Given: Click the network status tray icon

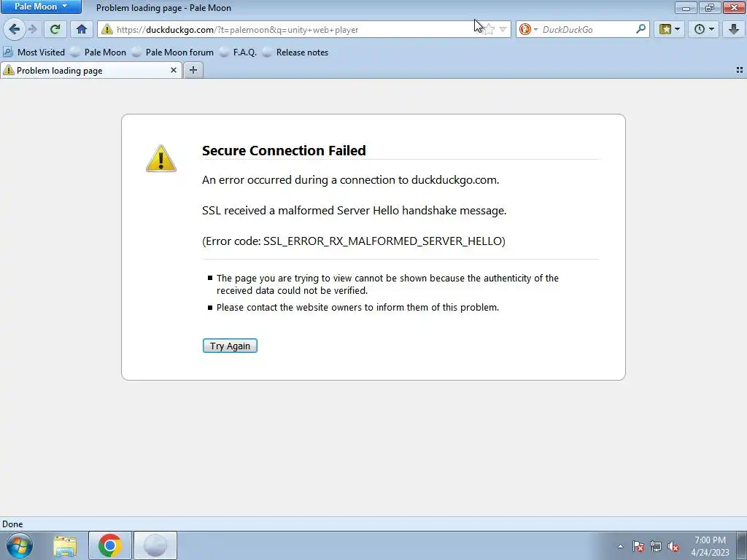Looking at the screenshot, I should pyautogui.click(x=656, y=546).
